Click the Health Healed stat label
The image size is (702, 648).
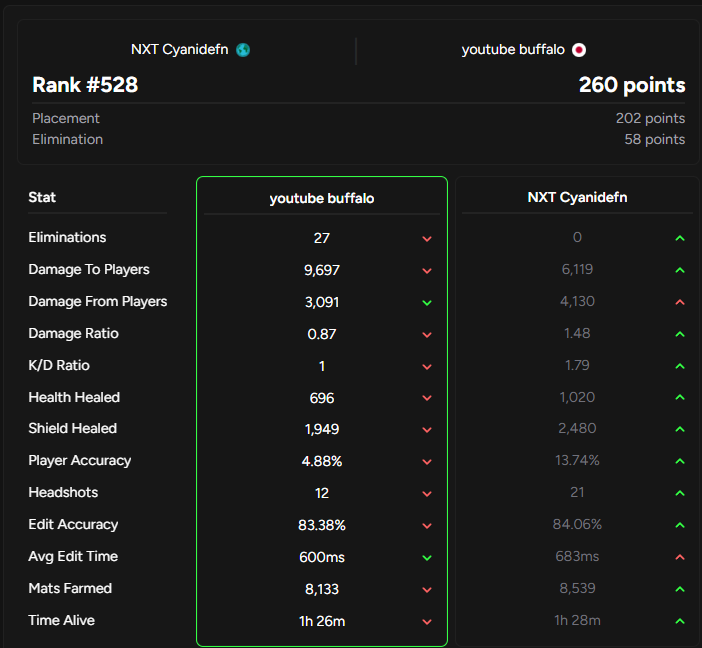[x=74, y=397]
